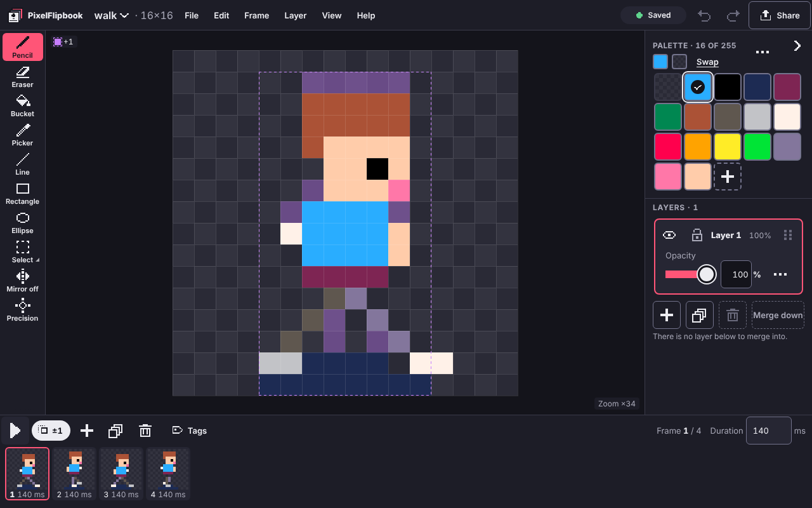812x508 pixels.
Task: Collapse the right panel with chevron
Action: (797, 46)
